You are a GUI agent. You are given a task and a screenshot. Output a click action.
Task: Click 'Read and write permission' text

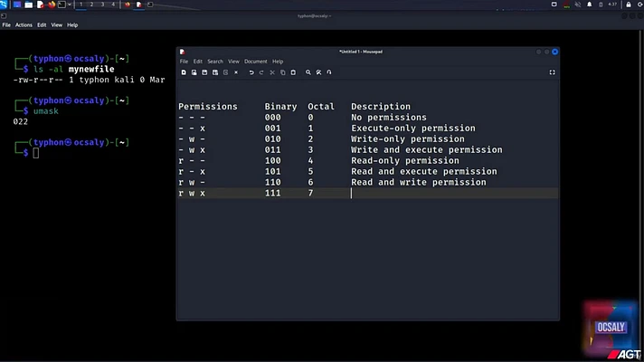coord(419,182)
